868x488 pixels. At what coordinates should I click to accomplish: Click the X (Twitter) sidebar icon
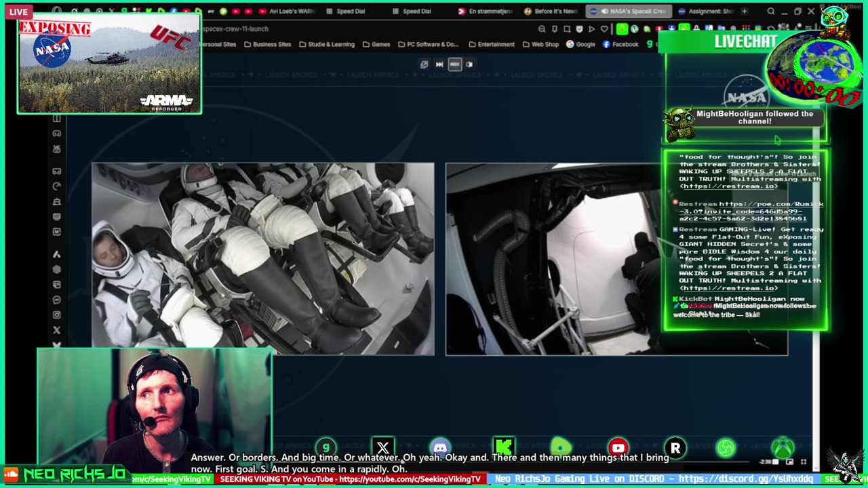56,330
